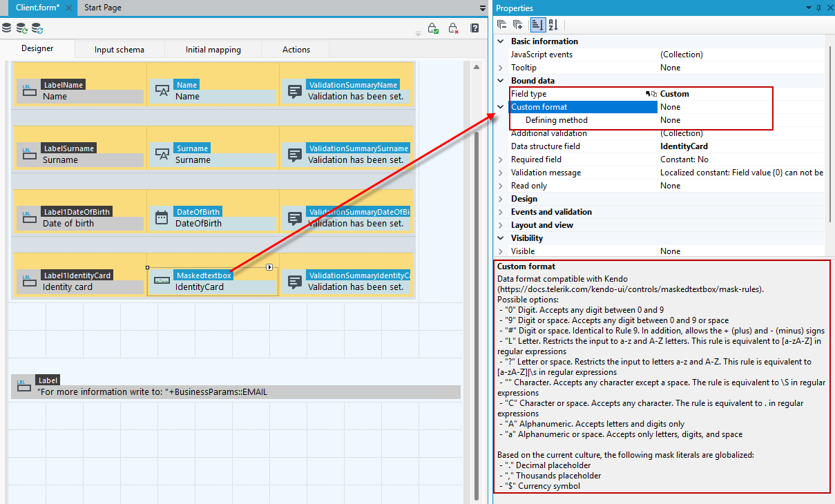This screenshot has height=504, width=835.
Task: Pin the Properties panel with auto-hide pushpin
Action: click(818, 8)
